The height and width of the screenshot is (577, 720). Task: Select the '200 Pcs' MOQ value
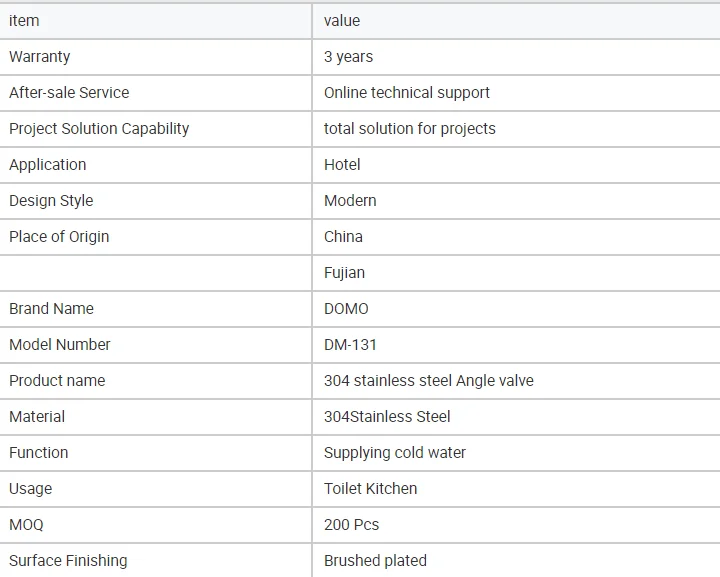351,525
